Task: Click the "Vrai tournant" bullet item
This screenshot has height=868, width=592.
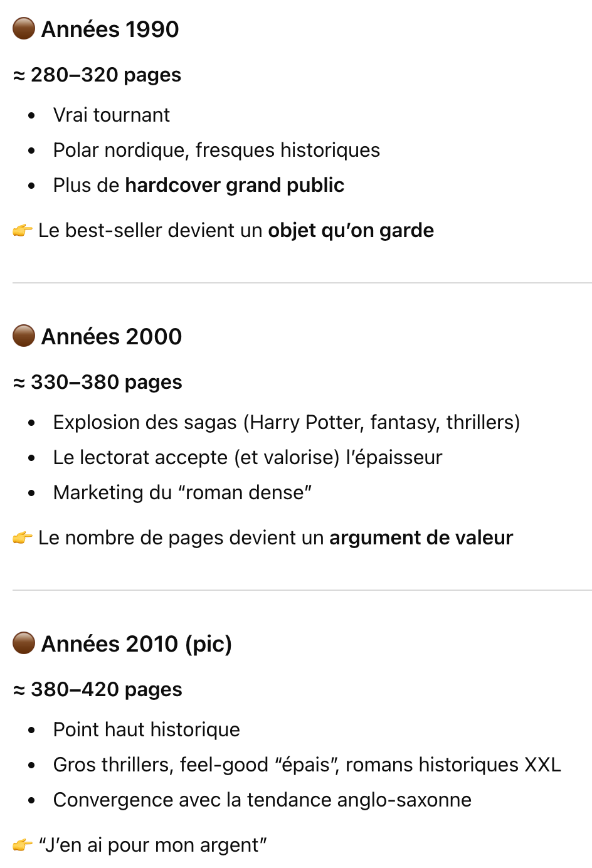Action: tap(112, 115)
